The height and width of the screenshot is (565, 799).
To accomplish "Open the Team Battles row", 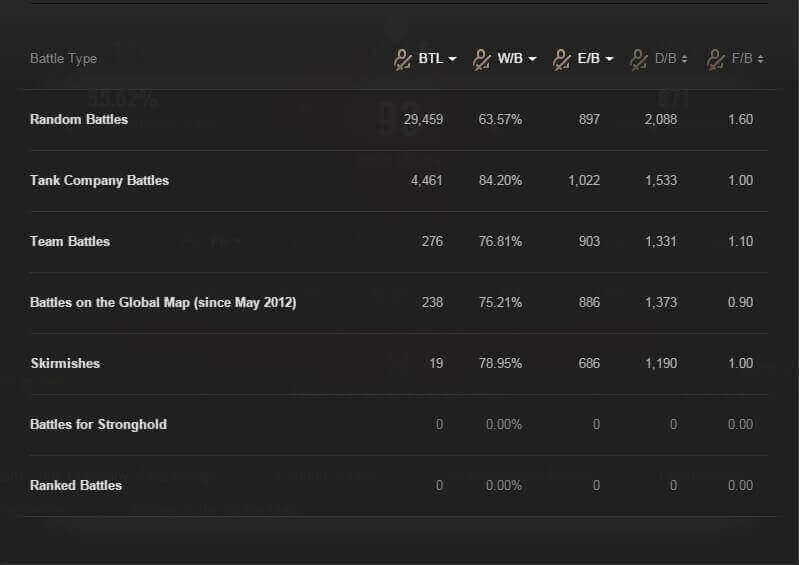I will pos(399,241).
